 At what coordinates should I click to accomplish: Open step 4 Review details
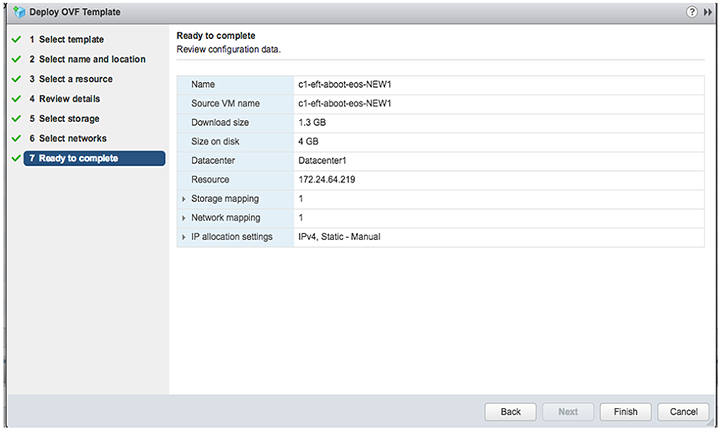click(64, 99)
